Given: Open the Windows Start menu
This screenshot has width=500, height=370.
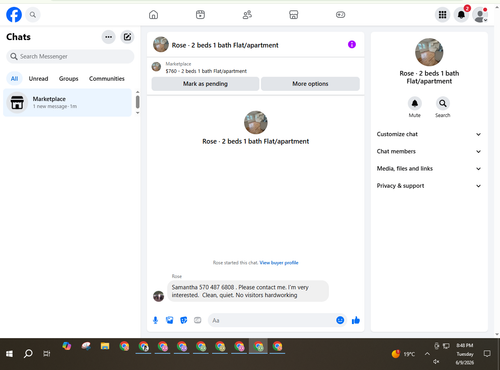Looking at the screenshot, I should point(9,354).
